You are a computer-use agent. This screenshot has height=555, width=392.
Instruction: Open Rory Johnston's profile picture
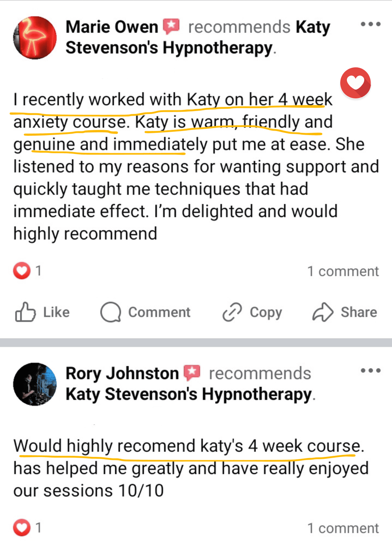pos(35,384)
